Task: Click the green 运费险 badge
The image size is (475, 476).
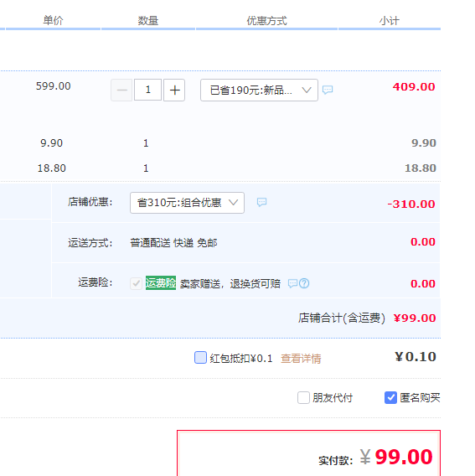Action: [161, 283]
